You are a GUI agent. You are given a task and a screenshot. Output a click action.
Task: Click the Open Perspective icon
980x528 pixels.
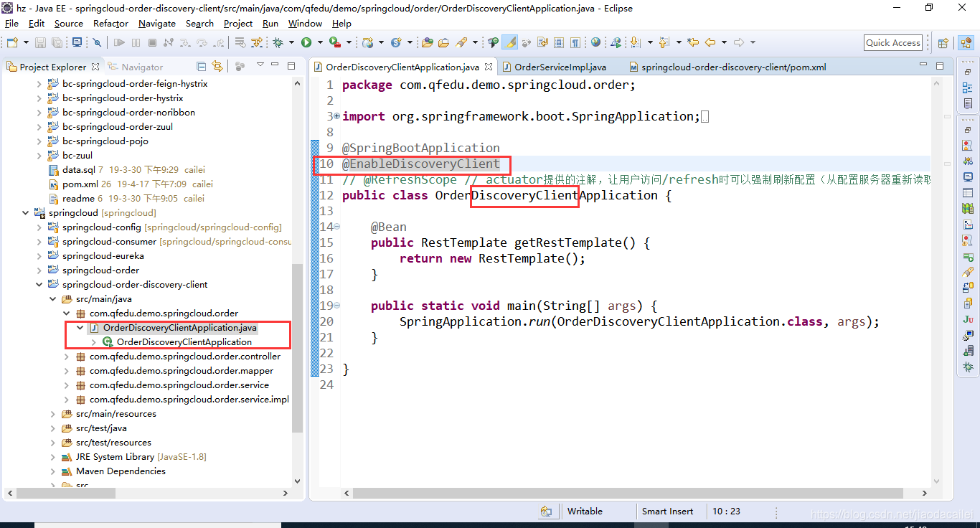(x=943, y=43)
